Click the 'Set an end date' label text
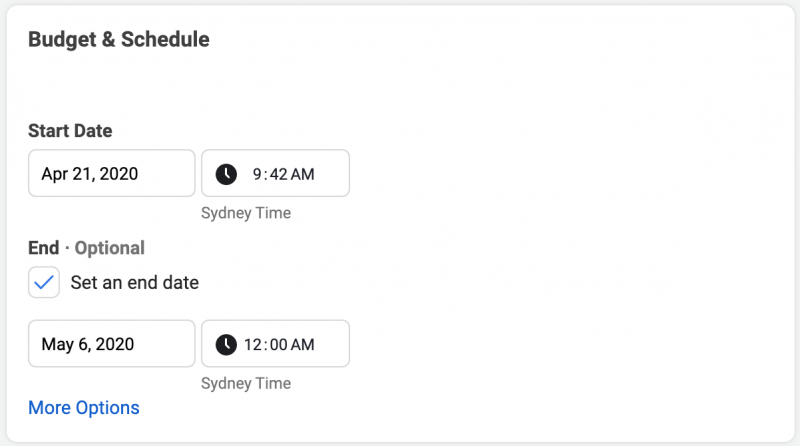 click(x=135, y=282)
